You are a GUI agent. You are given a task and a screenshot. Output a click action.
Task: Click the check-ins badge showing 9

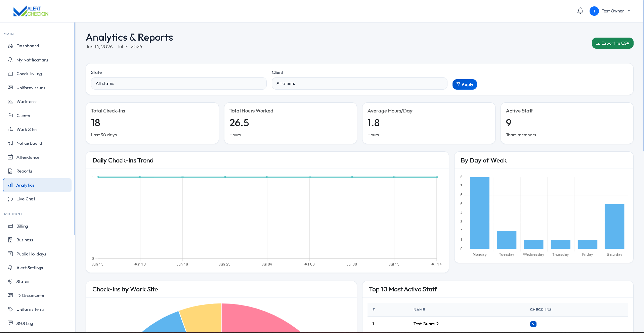[x=533, y=324]
